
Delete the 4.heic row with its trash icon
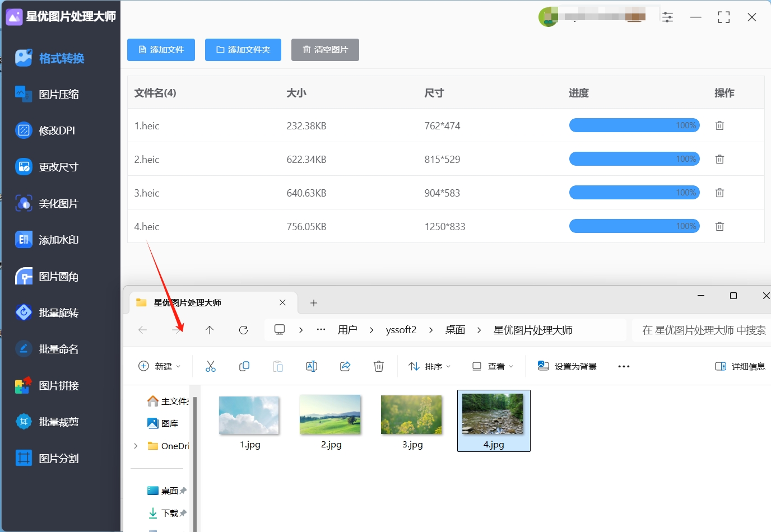point(720,226)
